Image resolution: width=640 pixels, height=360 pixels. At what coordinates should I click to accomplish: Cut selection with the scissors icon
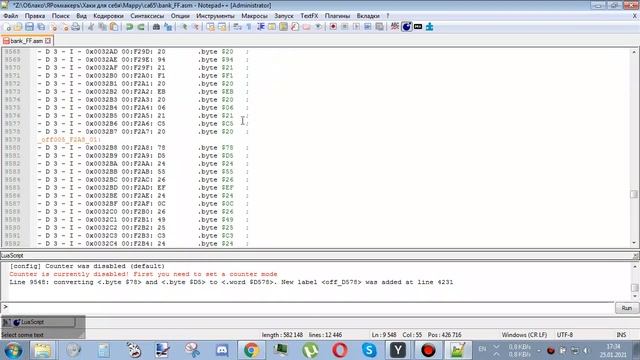pyautogui.click(x=91, y=27)
